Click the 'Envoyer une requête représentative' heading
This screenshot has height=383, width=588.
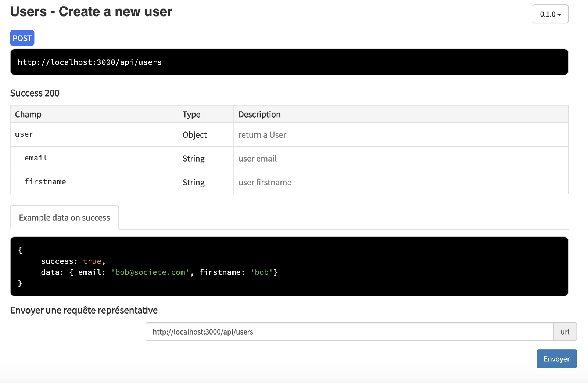(84, 310)
